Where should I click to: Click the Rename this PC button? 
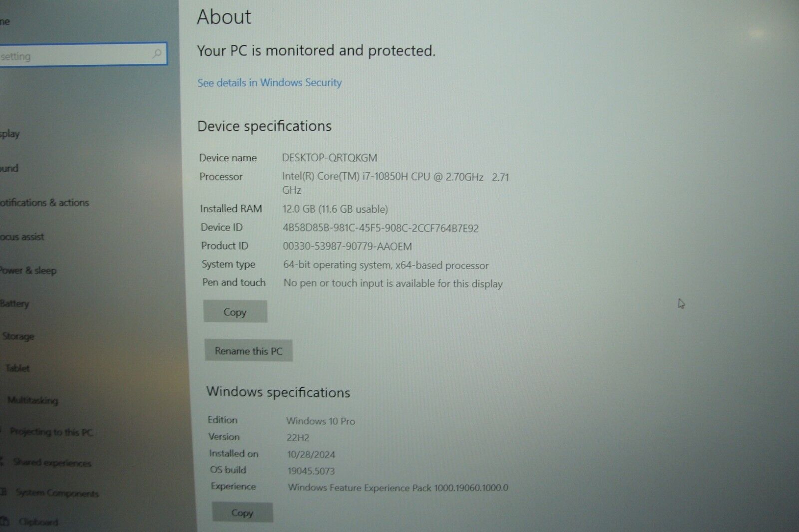(x=249, y=351)
